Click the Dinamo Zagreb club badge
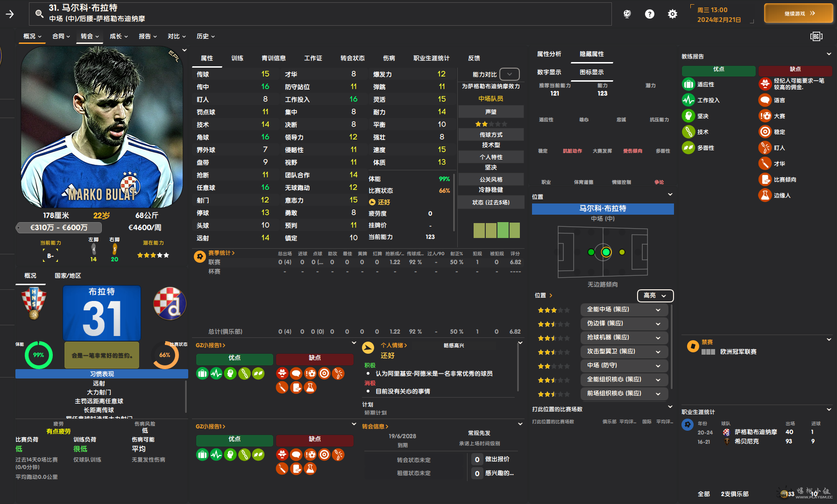The width and height of the screenshot is (837, 504). (170, 304)
